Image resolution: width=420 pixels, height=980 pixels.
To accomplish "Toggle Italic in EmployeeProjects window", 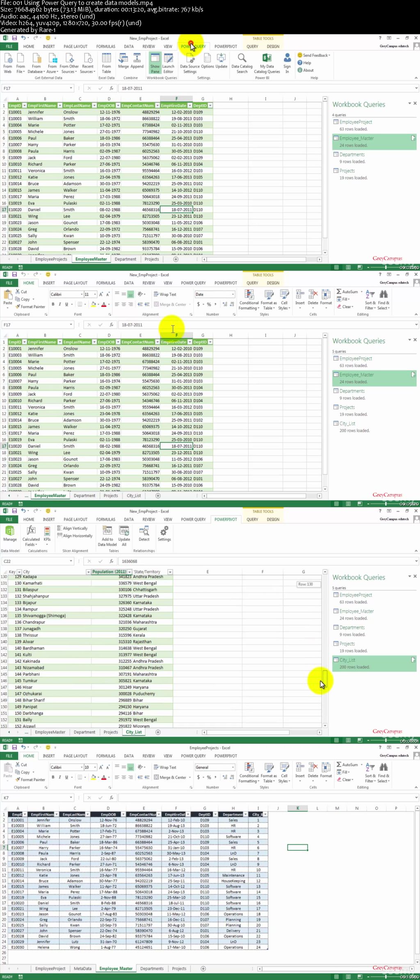I will coord(60,777).
